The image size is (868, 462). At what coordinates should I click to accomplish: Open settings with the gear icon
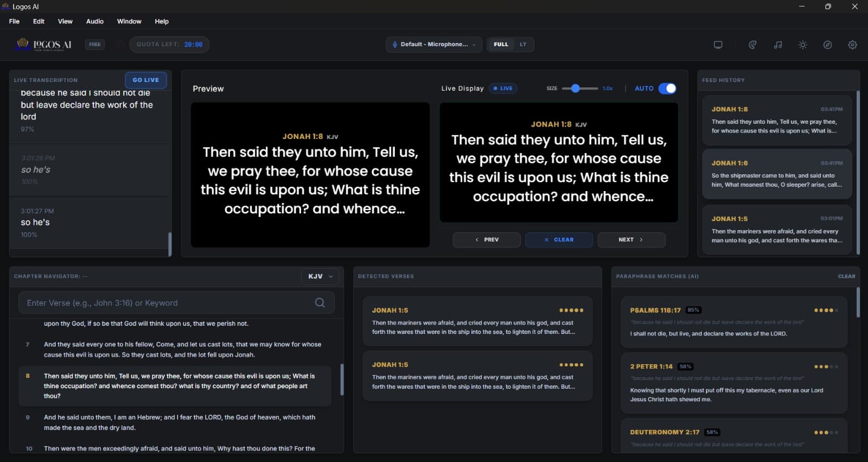852,45
